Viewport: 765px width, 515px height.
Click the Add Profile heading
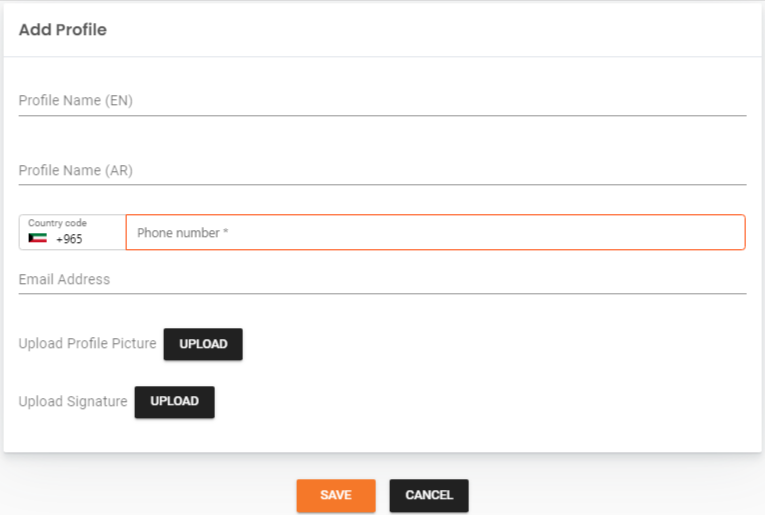click(62, 30)
